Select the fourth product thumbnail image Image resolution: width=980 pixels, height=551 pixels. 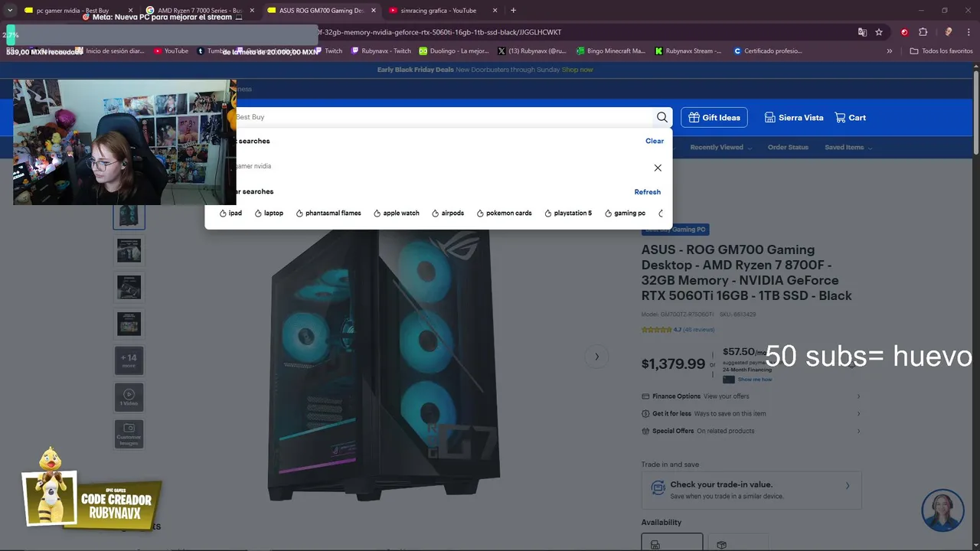click(x=129, y=324)
